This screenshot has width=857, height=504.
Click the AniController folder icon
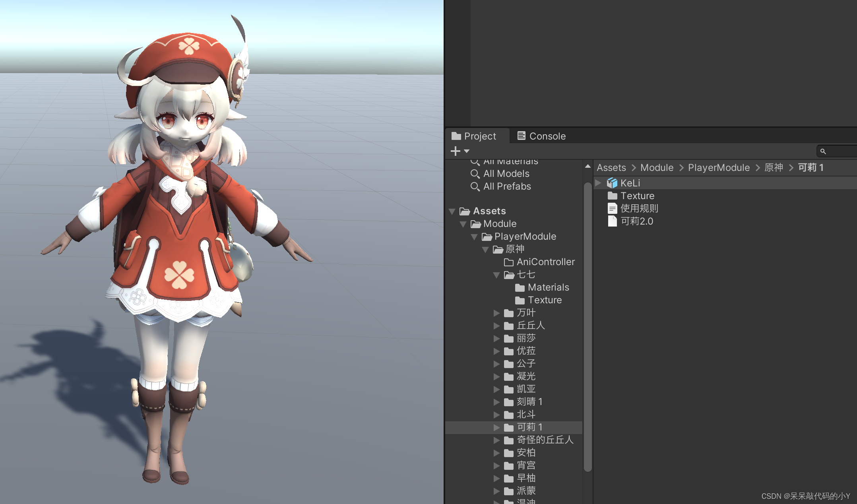point(509,262)
